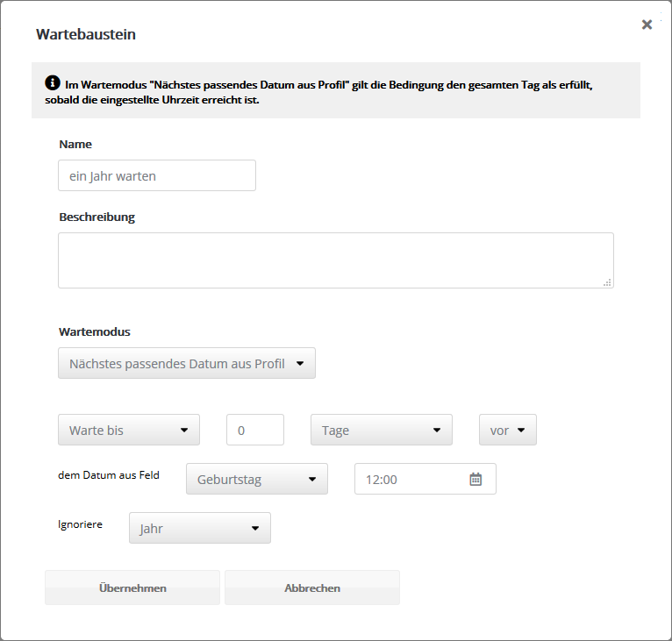This screenshot has width=672, height=641.
Task: Click the resize handle of the Beschreibung textarea
Action: point(607,281)
